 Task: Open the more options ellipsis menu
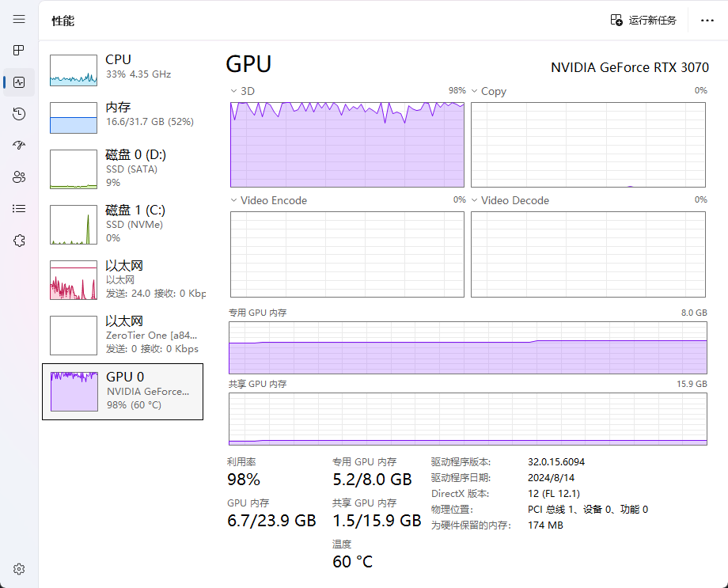coord(707,21)
